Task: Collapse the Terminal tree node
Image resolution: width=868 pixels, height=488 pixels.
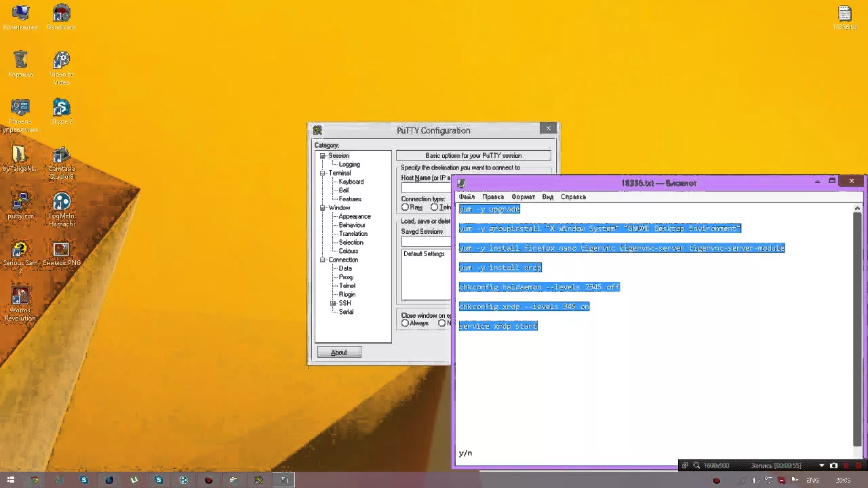Action: coord(323,174)
